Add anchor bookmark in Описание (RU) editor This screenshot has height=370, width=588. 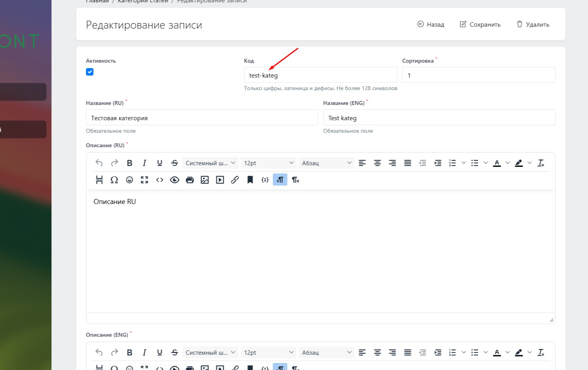click(250, 180)
